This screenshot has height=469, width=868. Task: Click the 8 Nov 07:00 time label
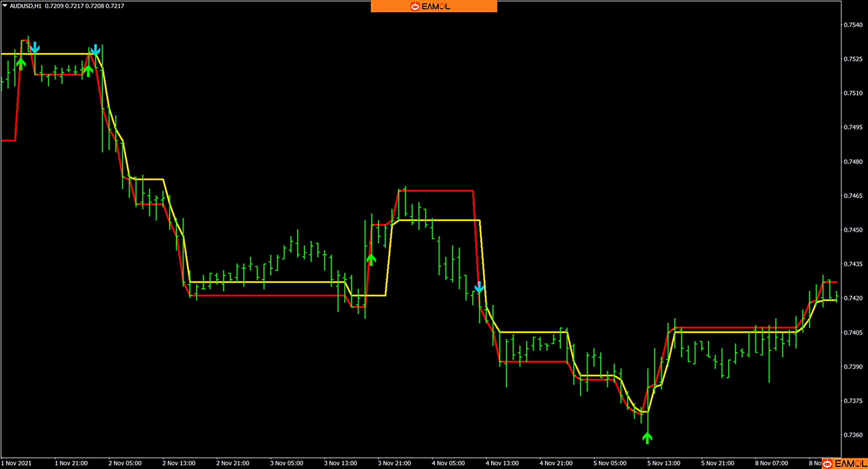click(x=772, y=463)
